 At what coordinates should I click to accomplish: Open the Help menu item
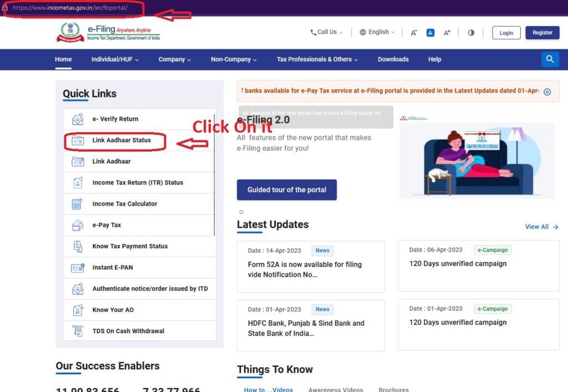point(435,59)
